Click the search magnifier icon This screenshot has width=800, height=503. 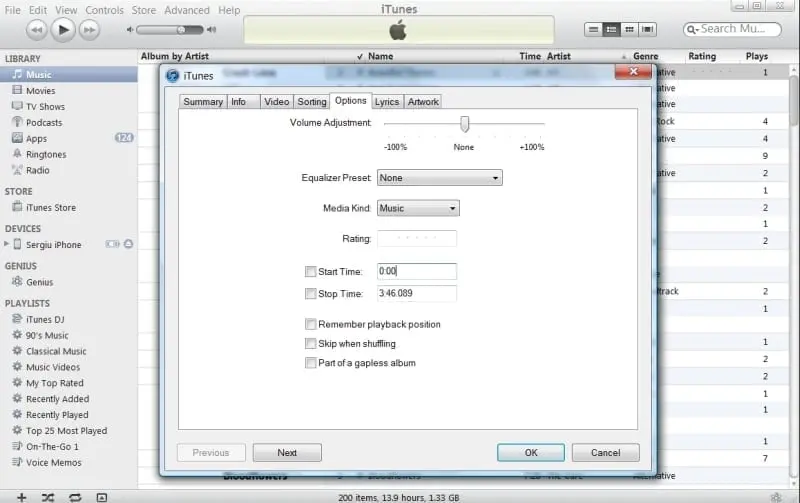[692, 30]
